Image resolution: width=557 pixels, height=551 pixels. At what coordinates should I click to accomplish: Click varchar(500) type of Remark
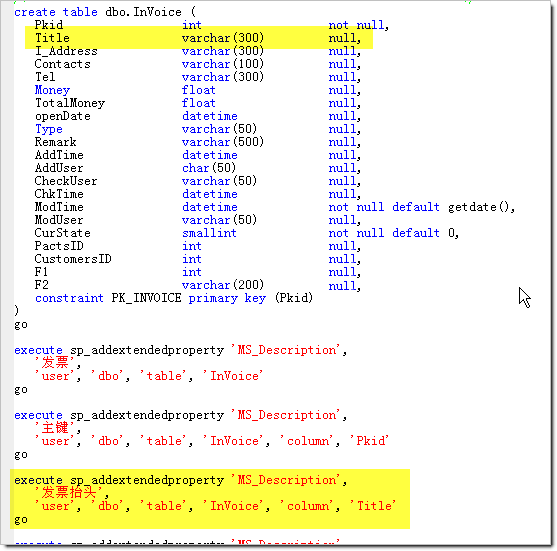[223, 142]
